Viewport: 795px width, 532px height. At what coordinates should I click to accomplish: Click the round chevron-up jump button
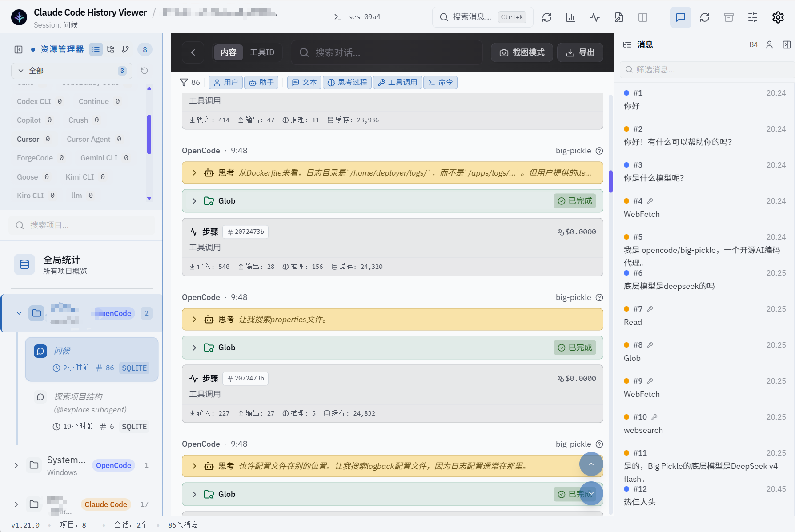[591, 464]
